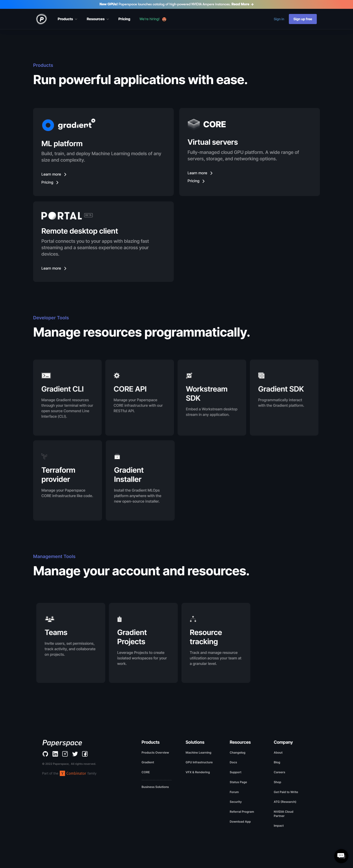Open the Teams card title
The width and height of the screenshot is (353, 868).
pyautogui.click(x=56, y=632)
